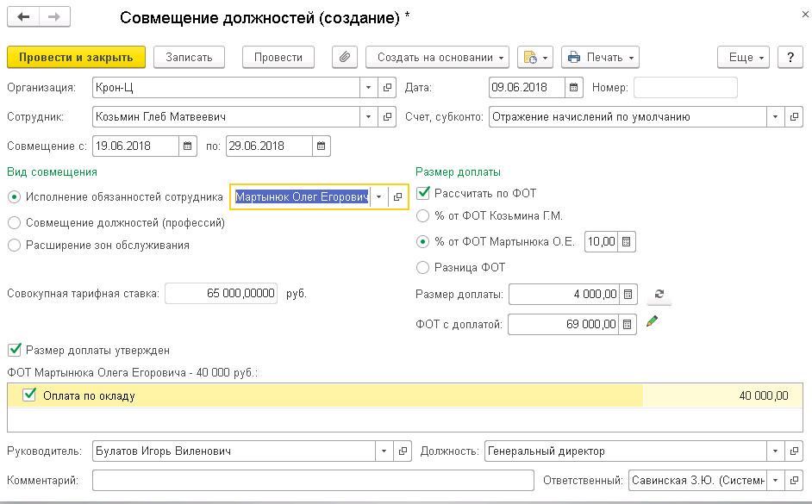The width and height of the screenshot is (812, 504).
Task: Open the Печать menu
Action: [600, 58]
